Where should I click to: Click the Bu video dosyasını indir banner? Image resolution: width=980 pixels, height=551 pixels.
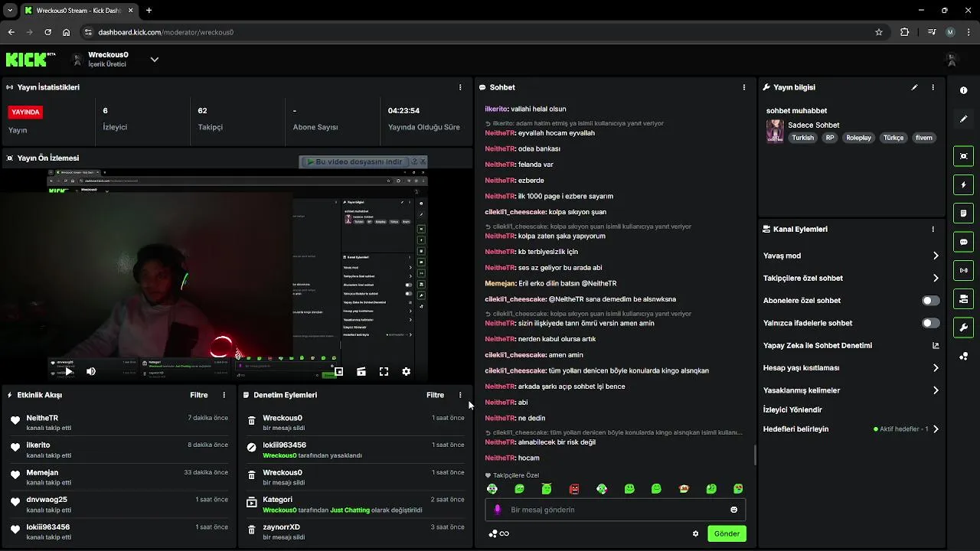pyautogui.click(x=354, y=161)
